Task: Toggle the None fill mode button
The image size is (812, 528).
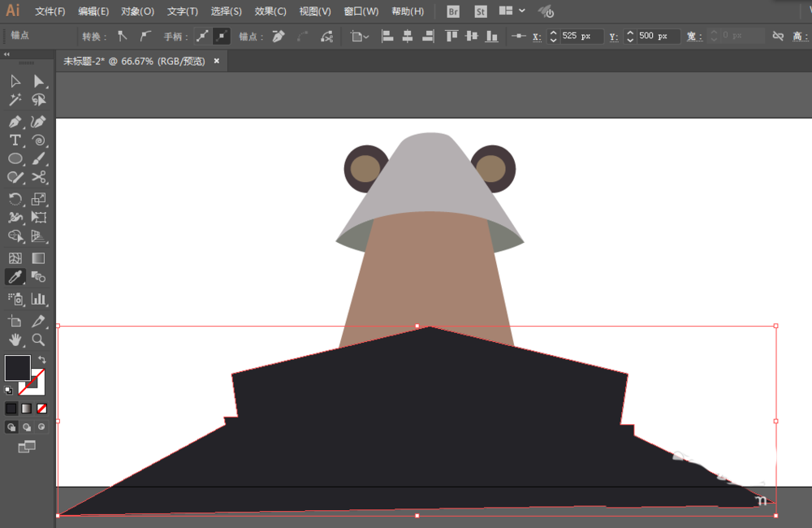Action: (41, 408)
